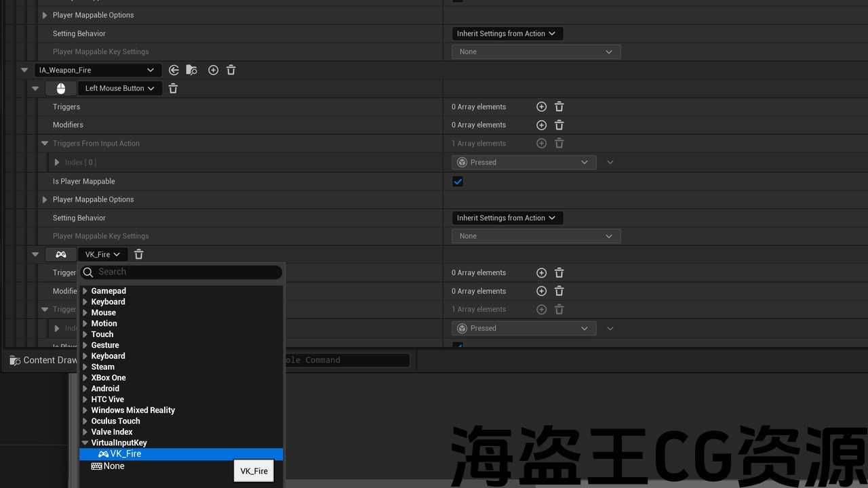Open the Content Drawer

point(43,360)
